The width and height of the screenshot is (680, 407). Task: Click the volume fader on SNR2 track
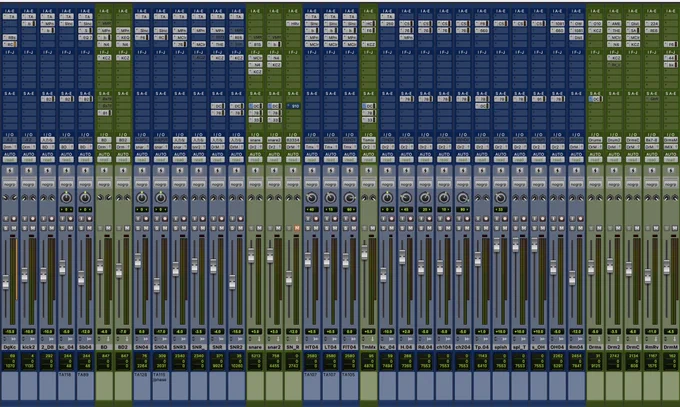click(232, 282)
